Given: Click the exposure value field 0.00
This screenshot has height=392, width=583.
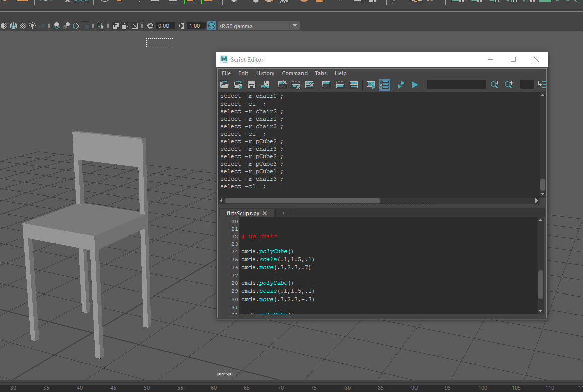Looking at the screenshot, I should (x=165, y=26).
